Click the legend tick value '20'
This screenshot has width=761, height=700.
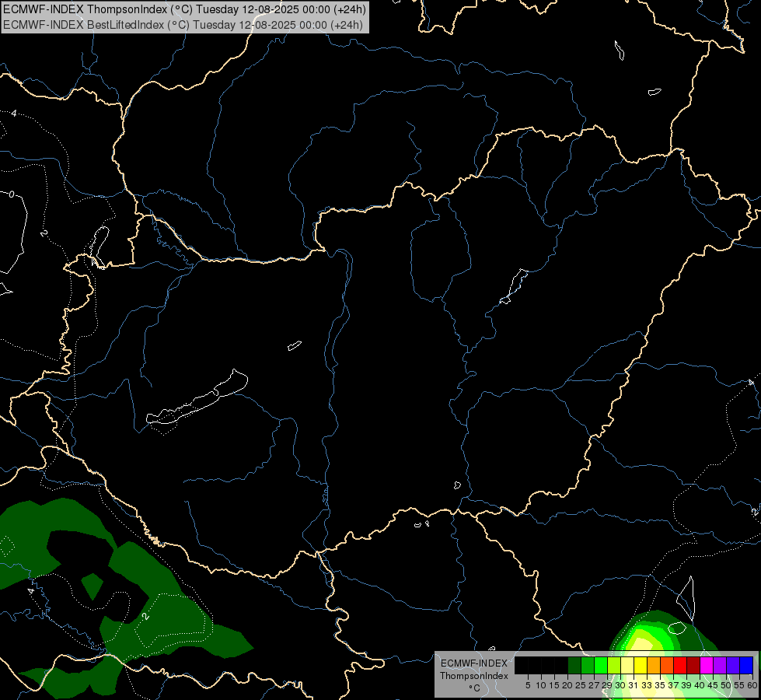click(x=567, y=685)
